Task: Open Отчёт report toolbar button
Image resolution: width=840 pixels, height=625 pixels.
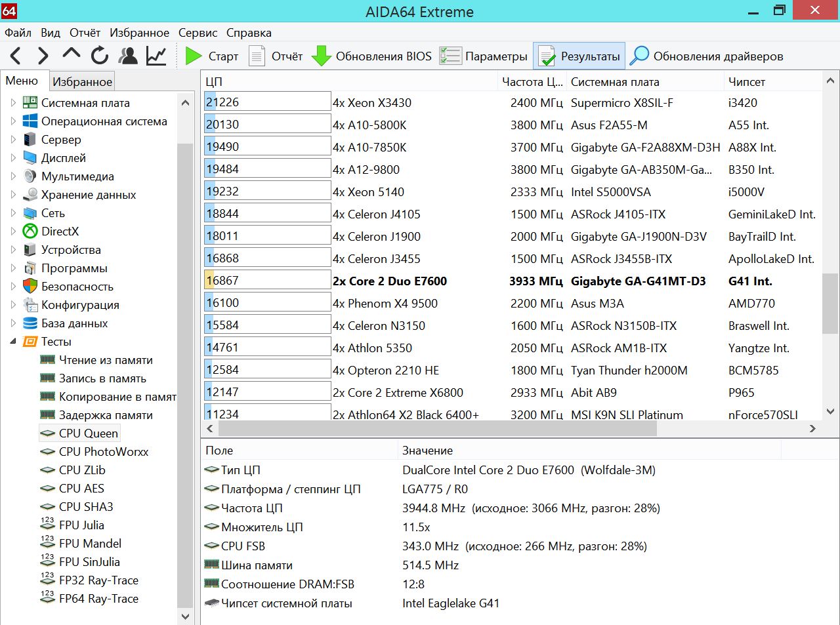Action: (x=276, y=56)
